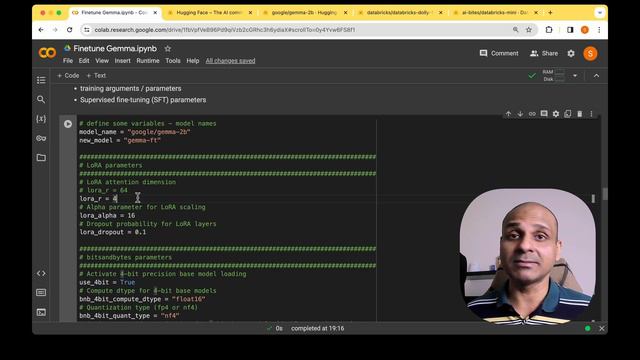Open the user account avatar S

click(590, 53)
